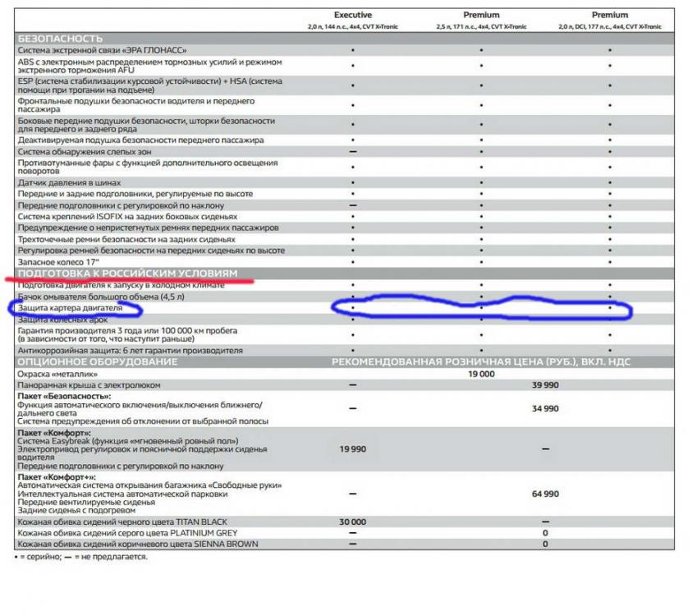The image size is (697, 616).
Task: Click the ESP + HSA stabilization row label
Action: (149, 85)
